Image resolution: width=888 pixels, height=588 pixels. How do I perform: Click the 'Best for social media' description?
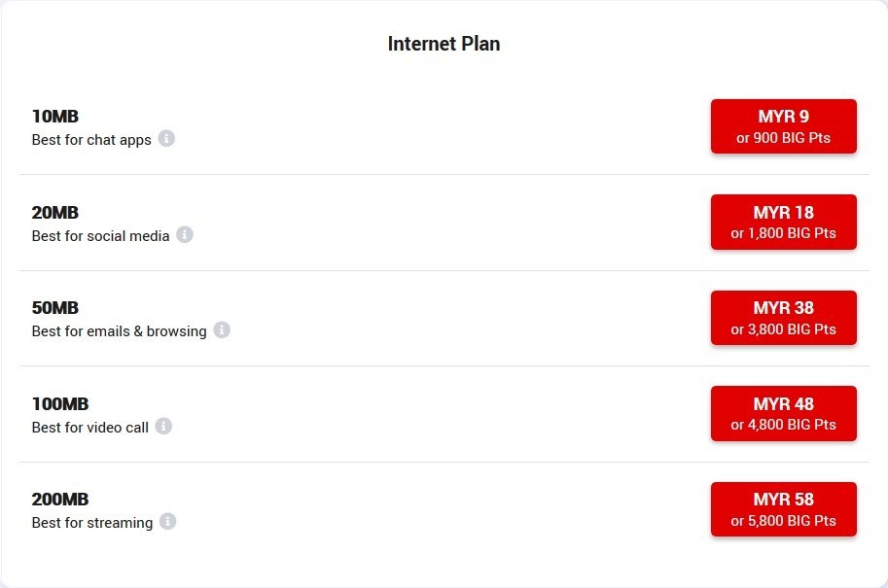100,236
